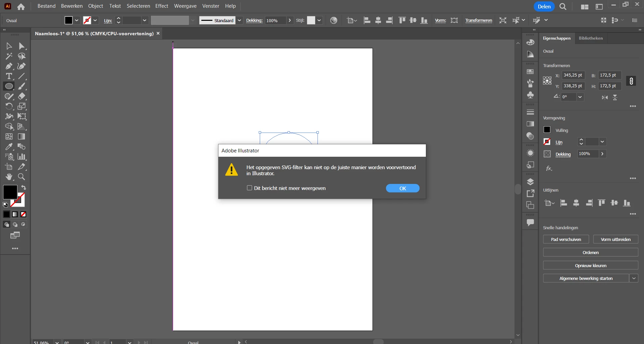Select the Eraser tool

[22, 96]
